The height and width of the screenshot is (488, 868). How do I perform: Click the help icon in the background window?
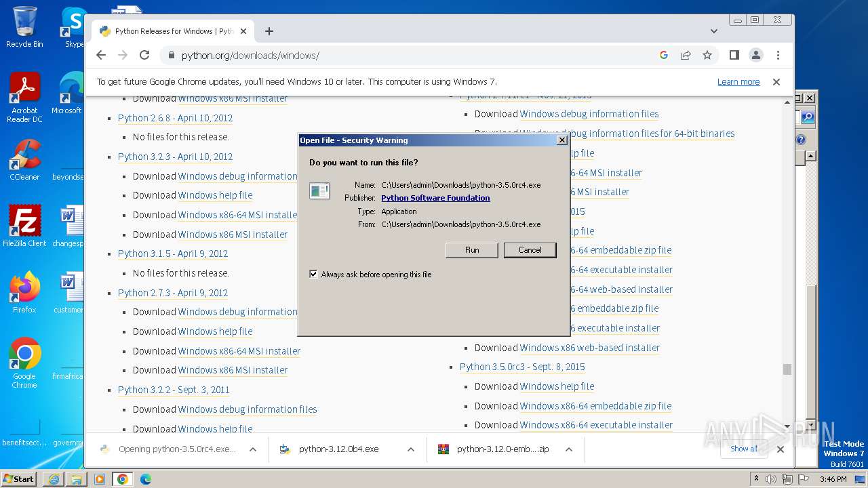[801, 140]
